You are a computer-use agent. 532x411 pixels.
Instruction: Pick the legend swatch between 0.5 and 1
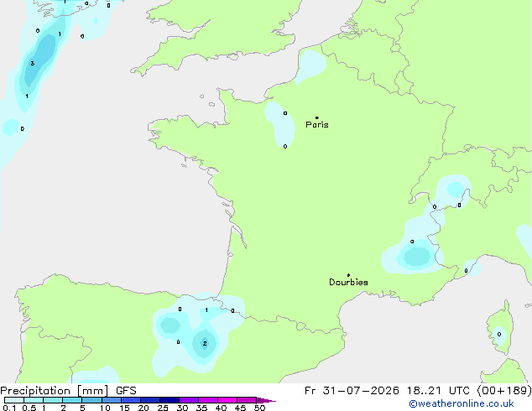34,400
